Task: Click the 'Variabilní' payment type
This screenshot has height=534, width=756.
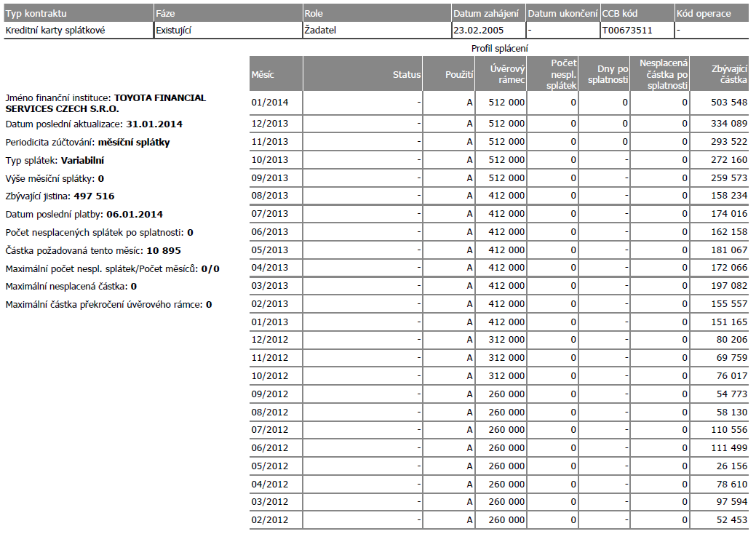Action: (82, 161)
